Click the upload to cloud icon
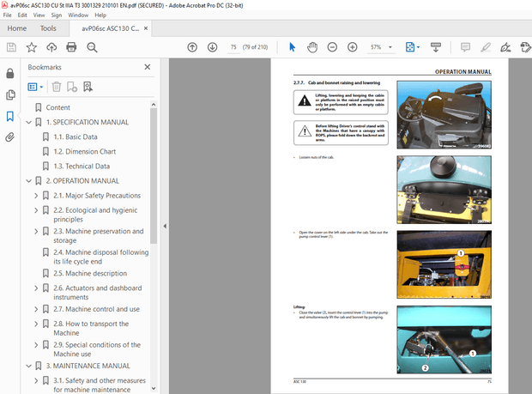Viewport: 532px width, 394px height. click(51, 47)
